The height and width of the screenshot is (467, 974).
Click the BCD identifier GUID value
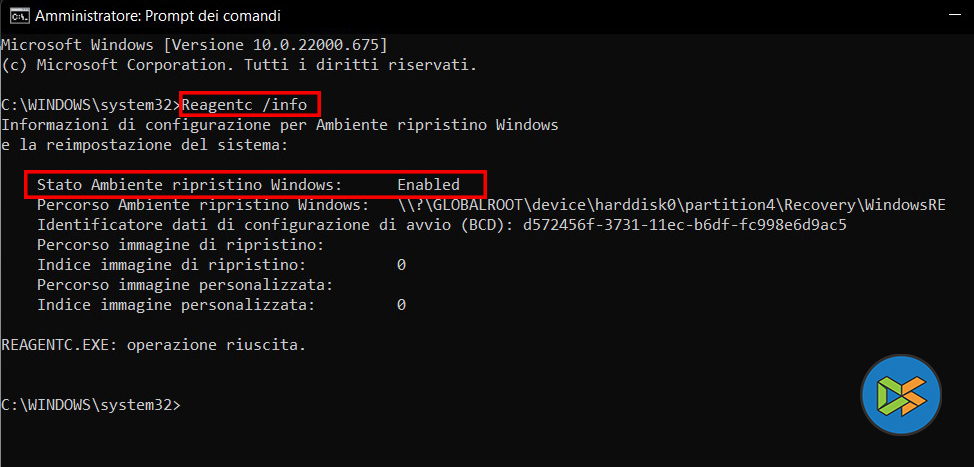coord(684,225)
